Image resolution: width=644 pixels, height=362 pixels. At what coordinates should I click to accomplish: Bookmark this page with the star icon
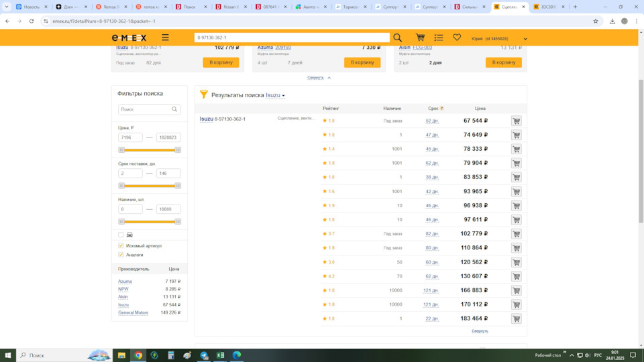(596, 21)
